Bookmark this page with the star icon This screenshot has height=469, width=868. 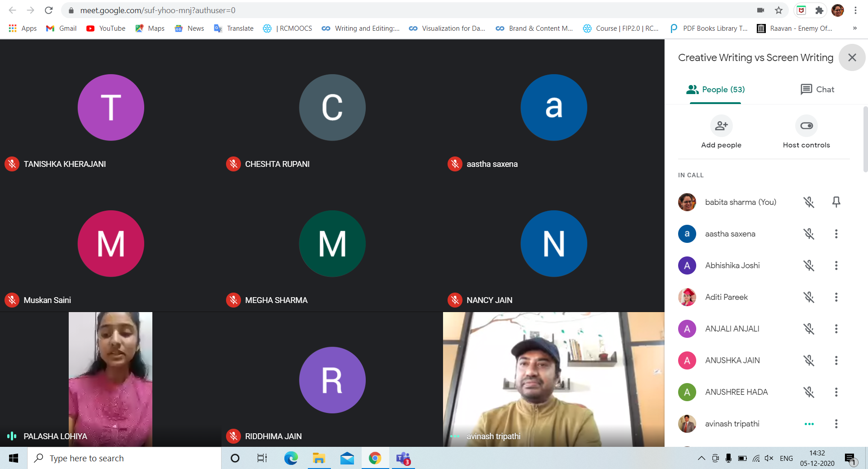pos(778,10)
